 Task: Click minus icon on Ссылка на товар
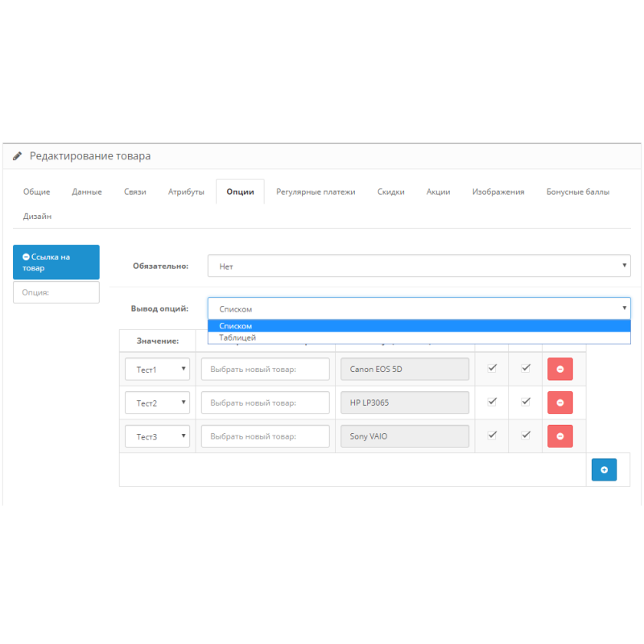point(27,258)
